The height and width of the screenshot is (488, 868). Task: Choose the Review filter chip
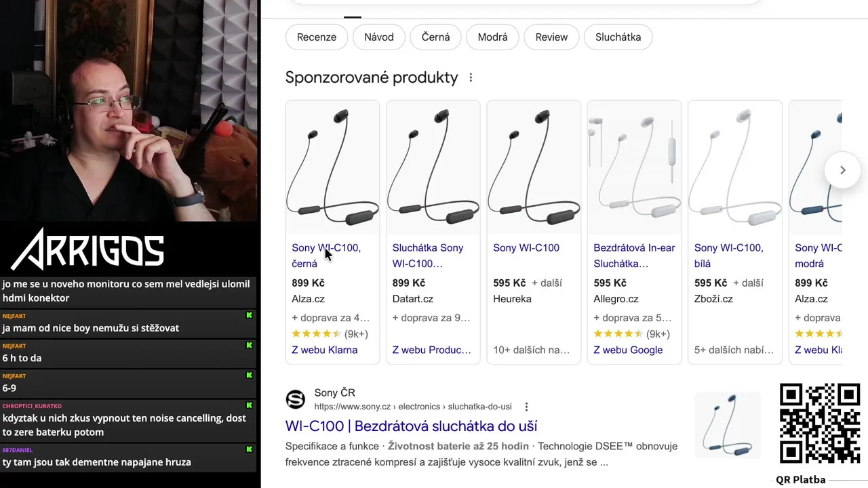click(x=551, y=37)
